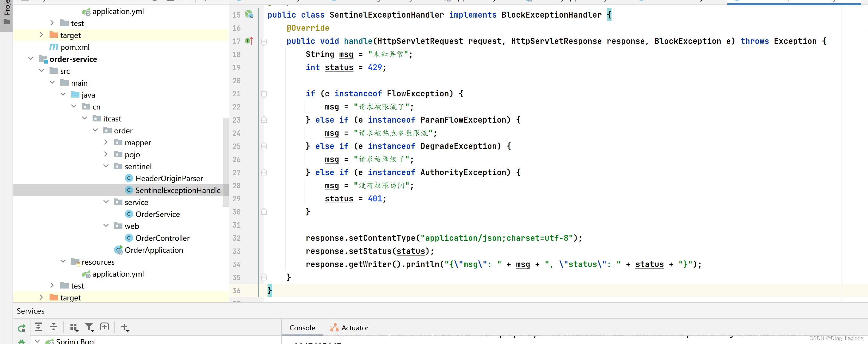
Task: Switch to the Console tab
Action: click(302, 328)
